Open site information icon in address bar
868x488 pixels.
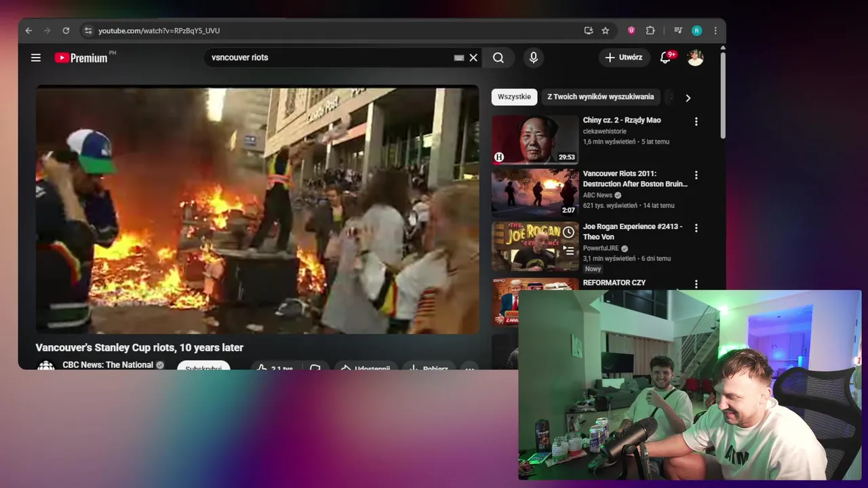coord(87,30)
